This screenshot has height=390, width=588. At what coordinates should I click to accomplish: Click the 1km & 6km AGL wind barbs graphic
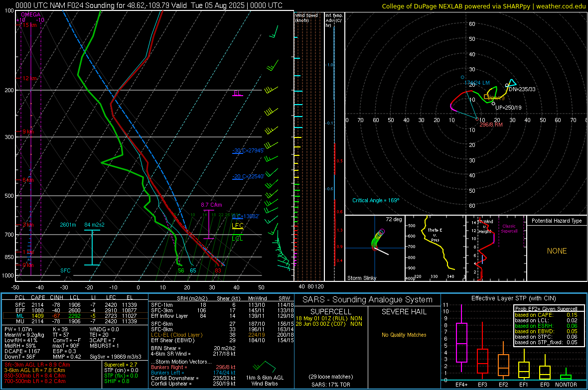tap(265, 366)
